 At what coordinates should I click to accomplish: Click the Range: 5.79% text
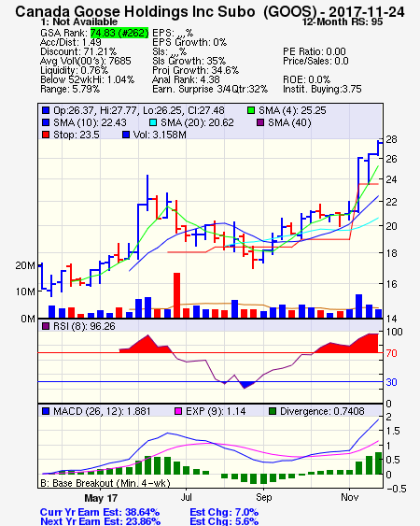point(70,90)
